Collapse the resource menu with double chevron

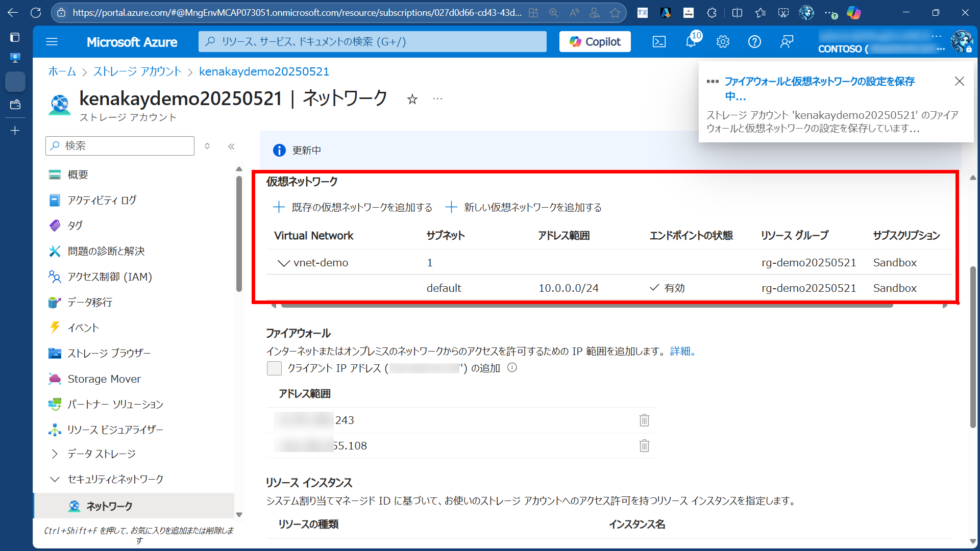[231, 146]
